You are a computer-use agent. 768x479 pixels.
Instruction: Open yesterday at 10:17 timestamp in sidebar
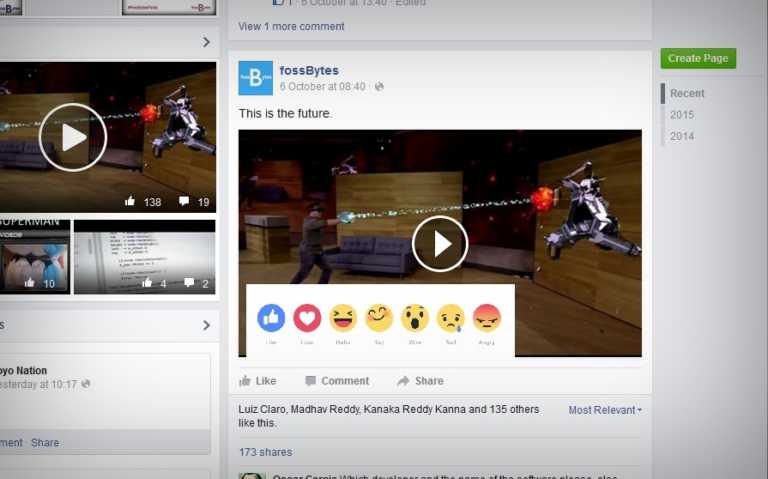click(39, 384)
